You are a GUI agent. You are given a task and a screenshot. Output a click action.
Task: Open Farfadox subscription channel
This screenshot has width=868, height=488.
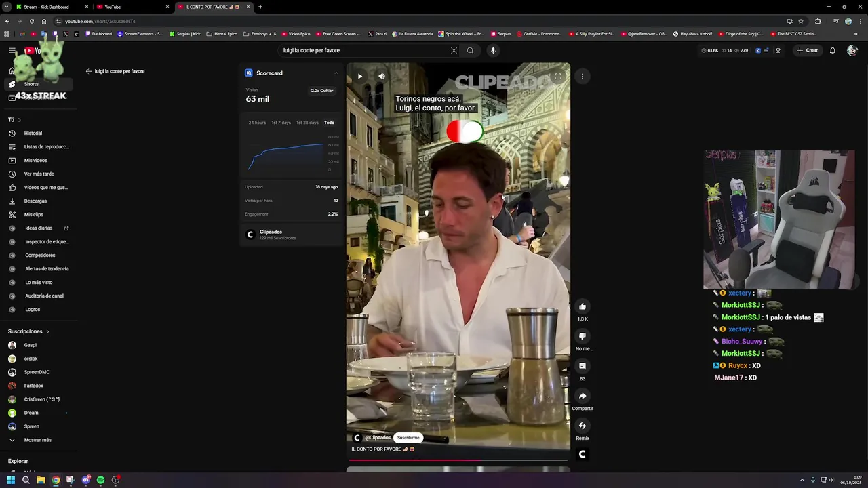(39, 386)
